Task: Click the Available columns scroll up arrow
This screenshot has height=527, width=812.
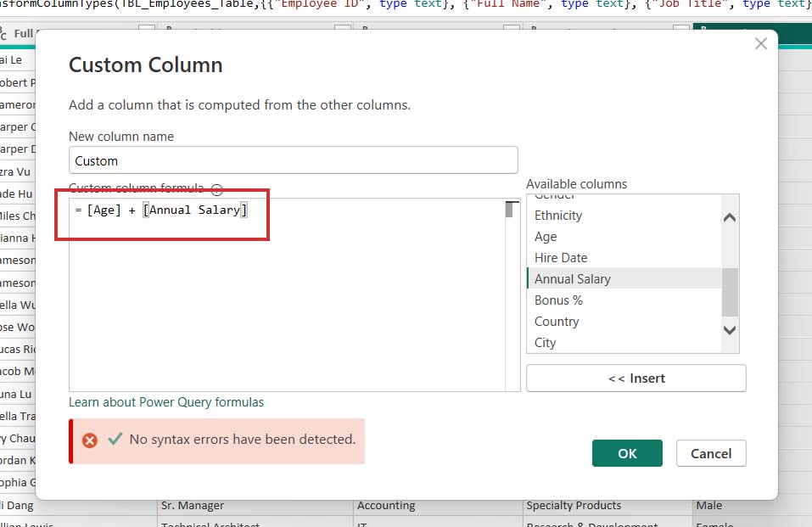Action: click(x=730, y=217)
